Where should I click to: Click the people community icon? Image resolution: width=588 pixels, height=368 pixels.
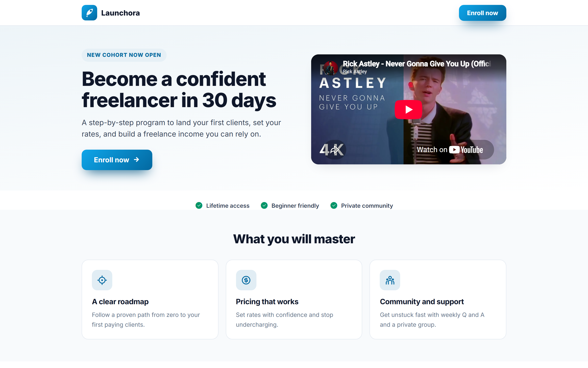(390, 280)
